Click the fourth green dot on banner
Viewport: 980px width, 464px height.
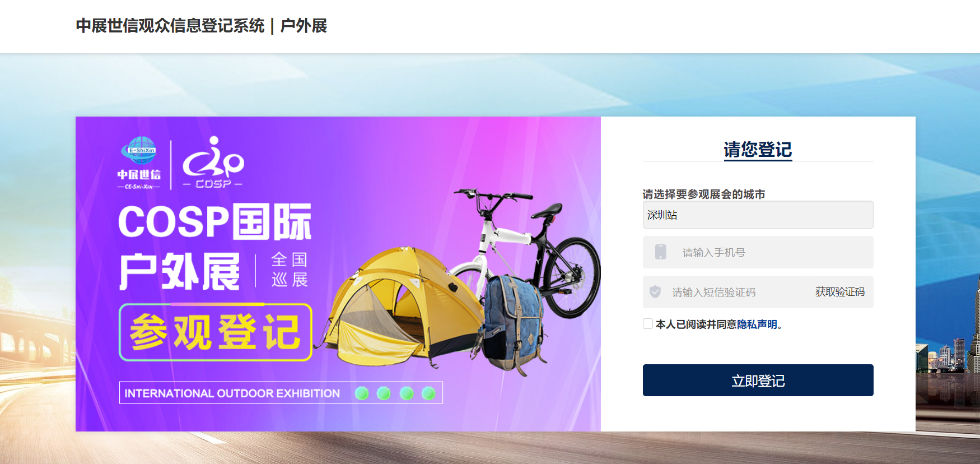point(428,393)
